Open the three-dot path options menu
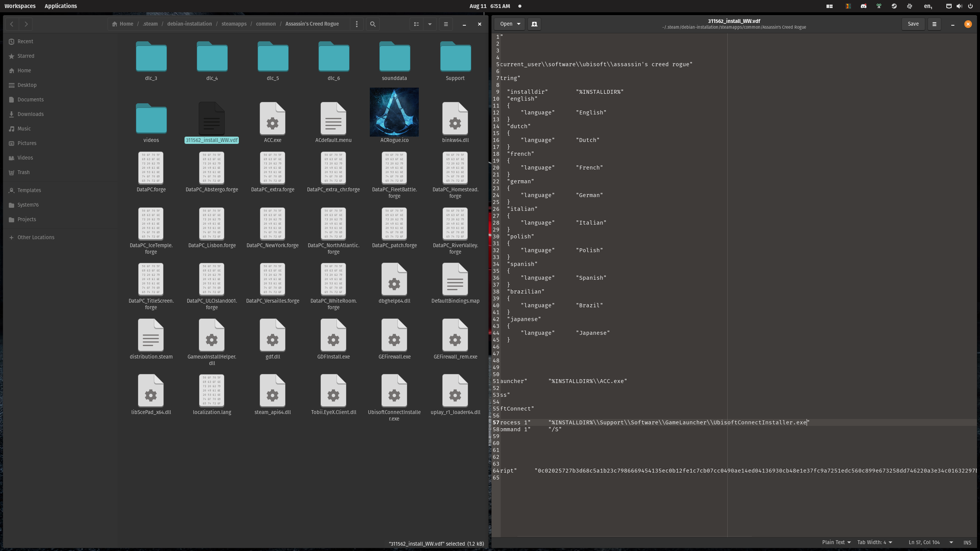Viewport: 980px width, 551px height. pyautogui.click(x=356, y=24)
